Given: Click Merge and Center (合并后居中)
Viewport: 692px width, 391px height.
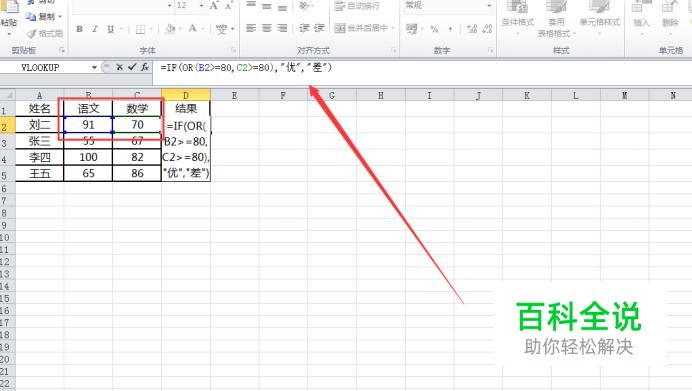Looking at the screenshot, I should pos(361,28).
